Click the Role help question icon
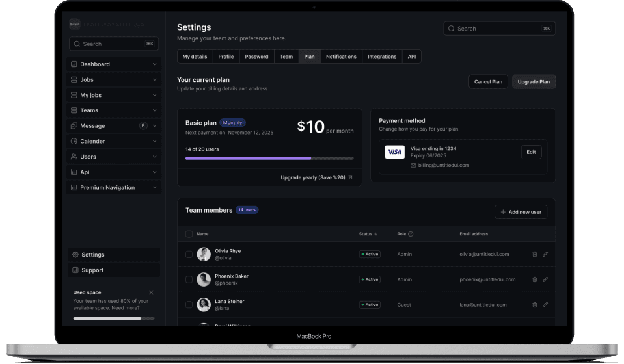Viewport: 624px width, 364px height. tap(411, 234)
